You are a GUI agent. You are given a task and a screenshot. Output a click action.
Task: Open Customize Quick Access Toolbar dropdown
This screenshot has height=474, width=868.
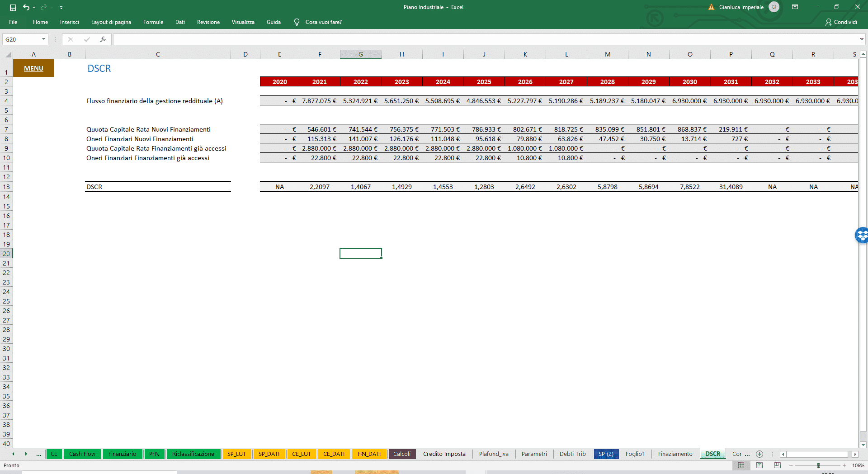61,8
